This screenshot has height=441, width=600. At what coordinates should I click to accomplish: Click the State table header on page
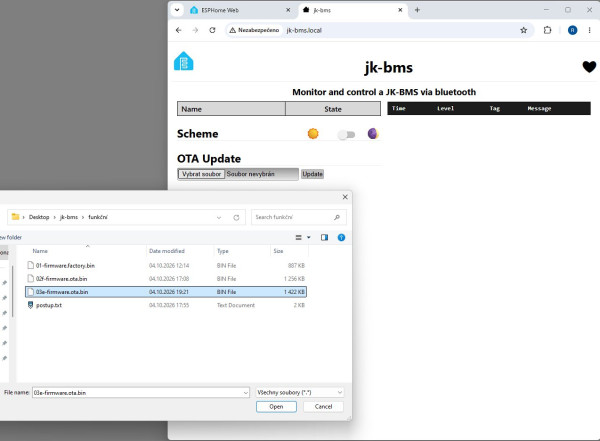(333, 109)
